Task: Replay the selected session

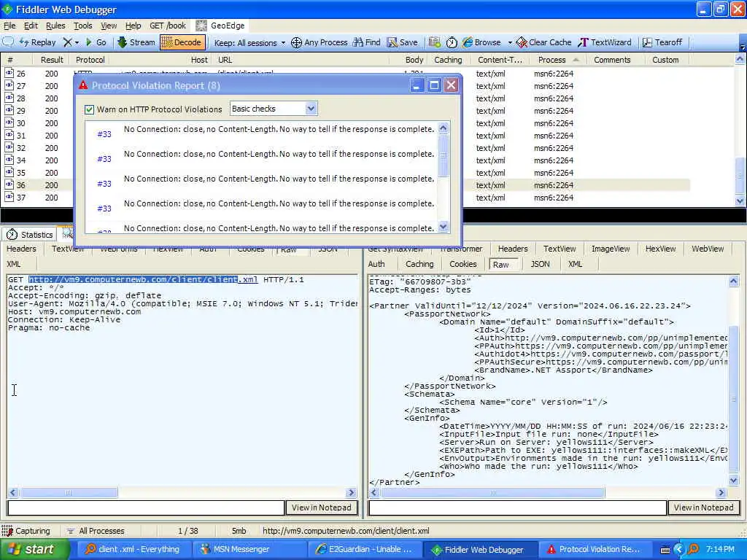Action: coord(38,42)
